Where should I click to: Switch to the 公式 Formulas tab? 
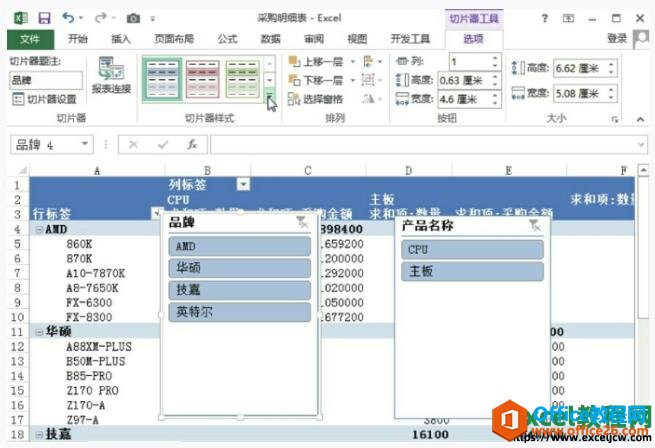tap(227, 39)
